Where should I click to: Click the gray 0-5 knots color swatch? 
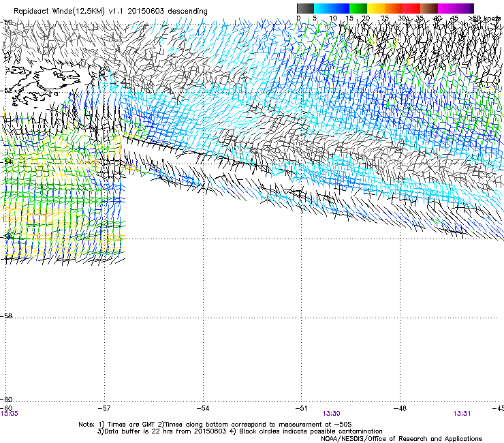coord(305,8)
